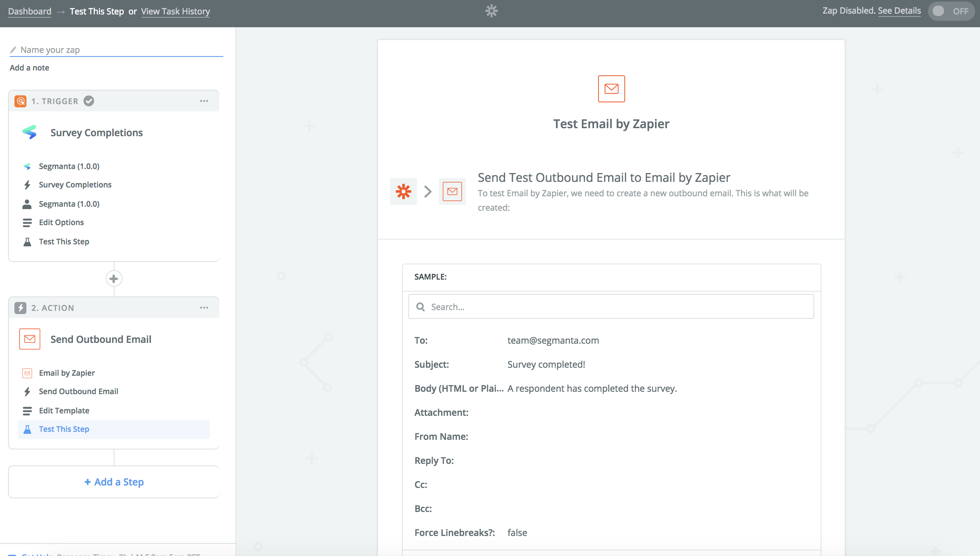This screenshot has width=980, height=556.
Task: Select team@segmanta.com To value
Action: 553,340
